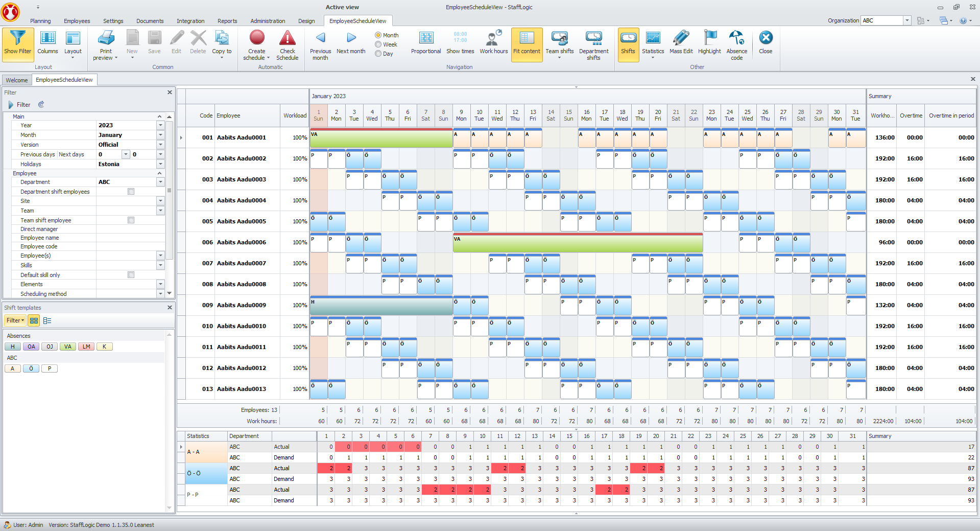Close the Shift templates panel
This screenshot has width=980, height=531.
click(x=170, y=308)
